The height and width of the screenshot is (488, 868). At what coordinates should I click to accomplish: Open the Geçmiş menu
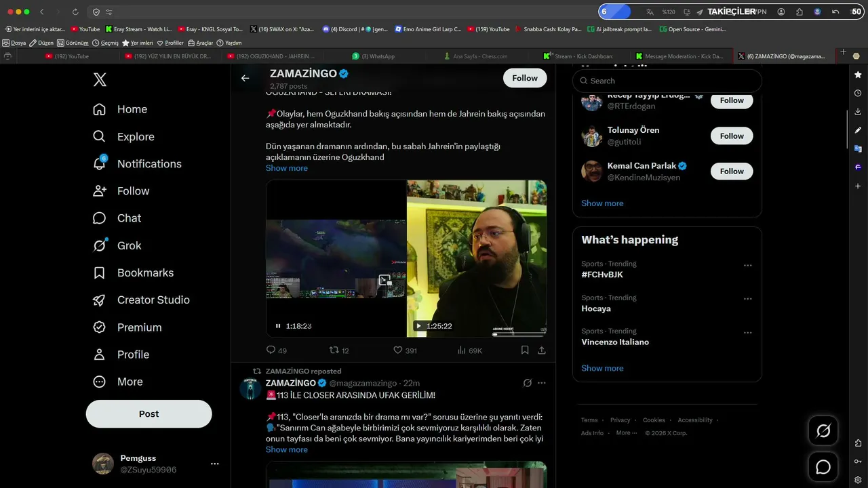105,43
